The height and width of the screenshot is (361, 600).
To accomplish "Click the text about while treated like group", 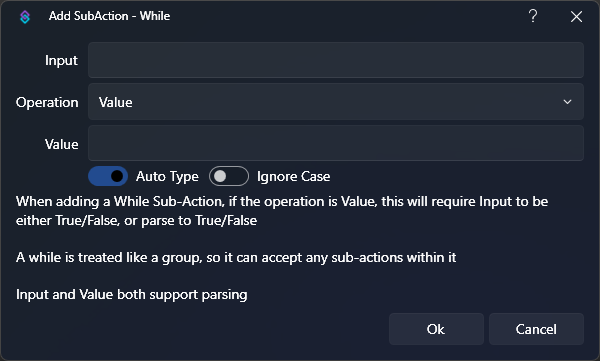I will click(x=236, y=258).
